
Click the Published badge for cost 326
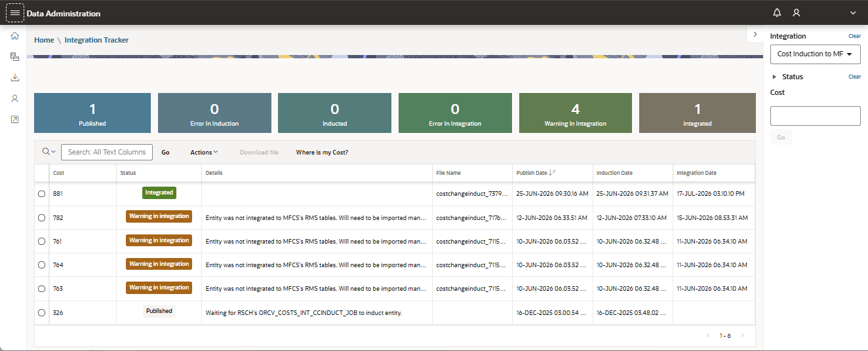click(159, 311)
